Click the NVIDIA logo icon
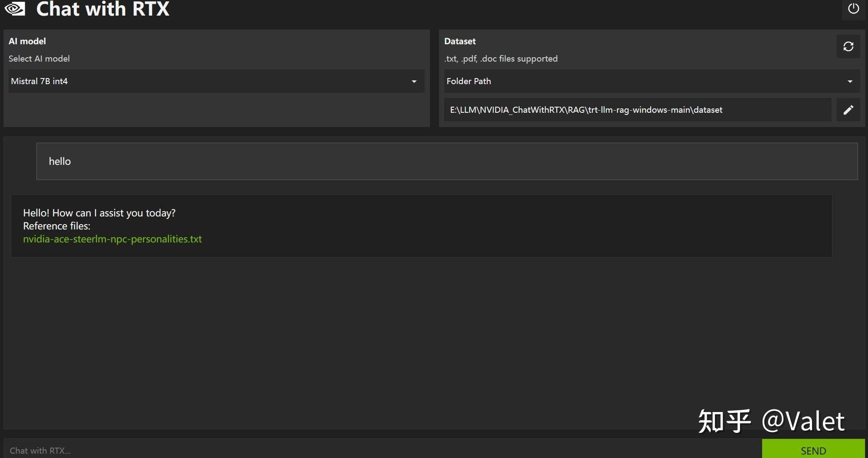This screenshot has height=458, width=868. pyautogui.click(x=15, y=9)
